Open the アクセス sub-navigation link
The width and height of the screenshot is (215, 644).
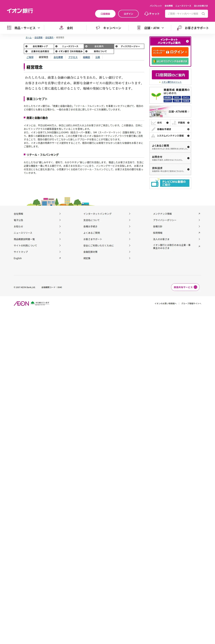[x=73, y=57]
